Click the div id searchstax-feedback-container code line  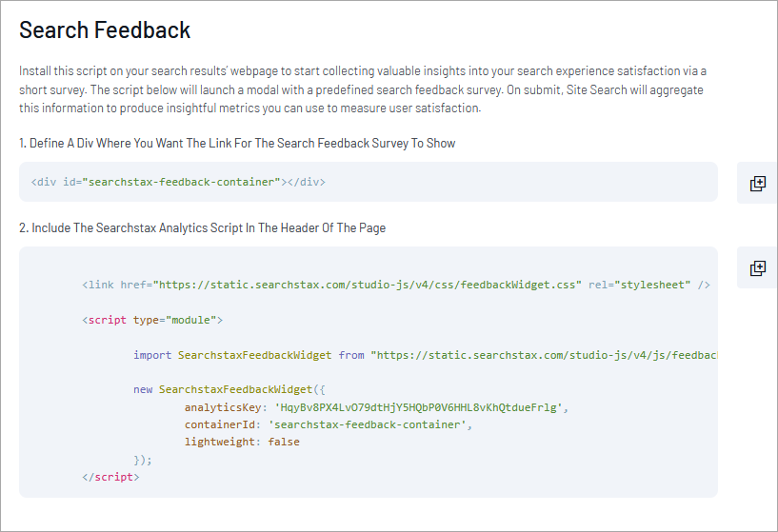(178, 182)
